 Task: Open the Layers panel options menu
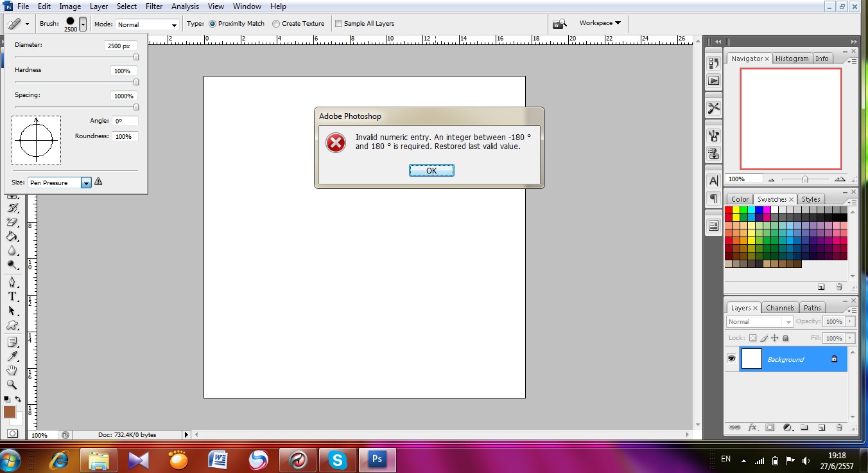pyautogui.click(x=851, y=311)
